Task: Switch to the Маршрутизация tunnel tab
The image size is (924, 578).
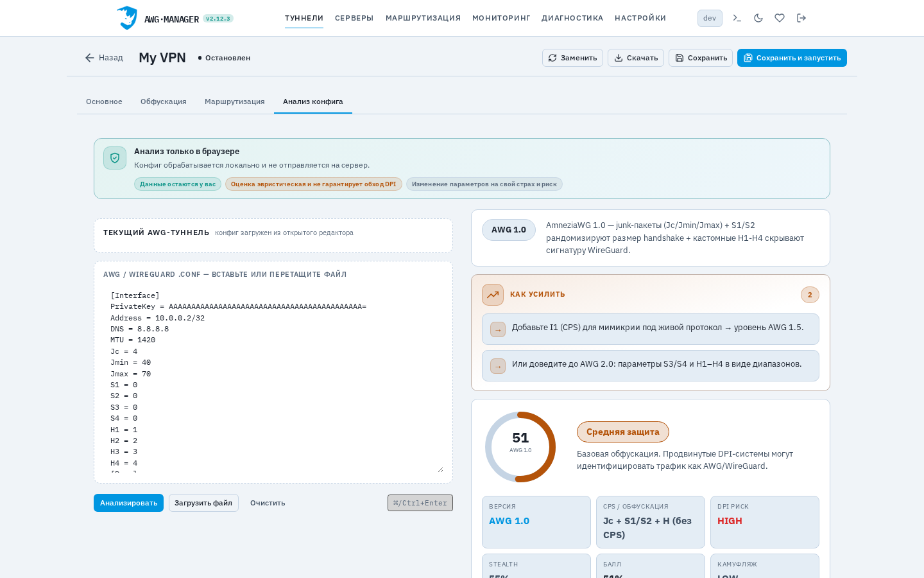Action: pyautogui.click(x=235, y=101)
